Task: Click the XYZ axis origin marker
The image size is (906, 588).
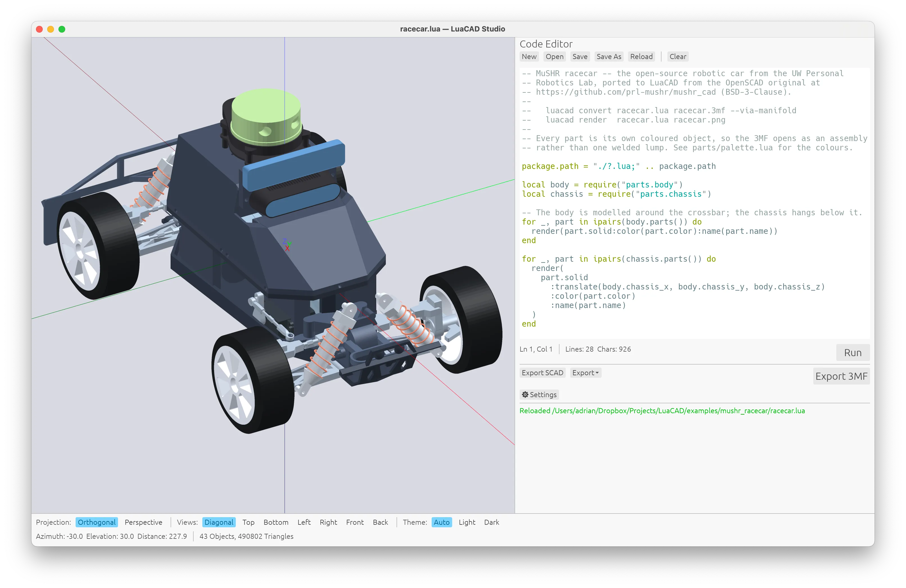Action: [287, 245]
